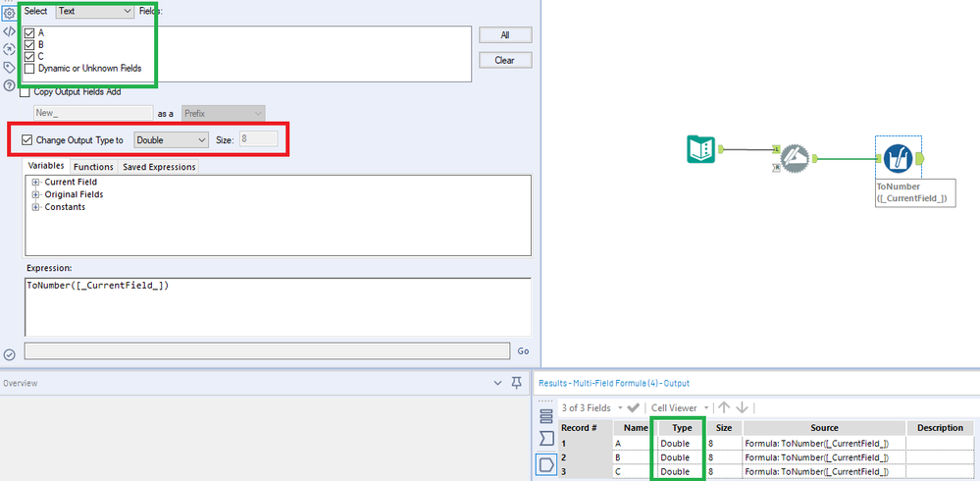Expand the Current Field tree node
The height and width of the screenshot is (481, 980).
click(35, 182)
